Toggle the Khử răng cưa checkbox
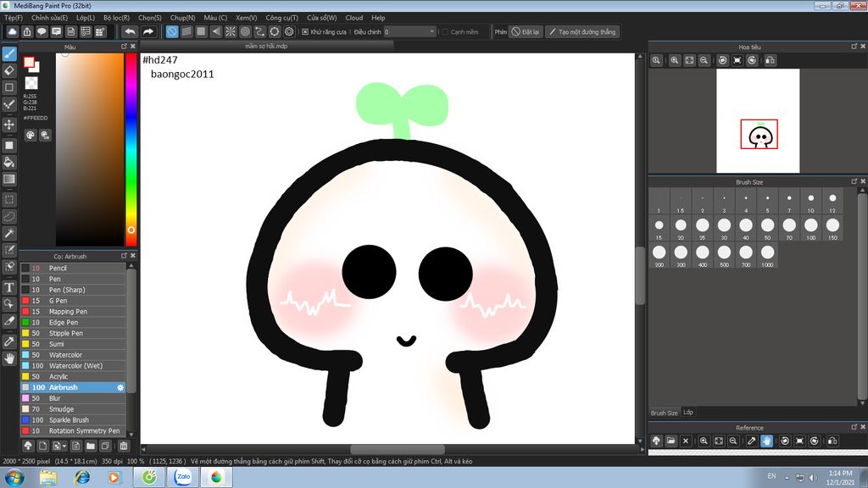The height and width of the screenshot is (488, 868). (305, 32)
